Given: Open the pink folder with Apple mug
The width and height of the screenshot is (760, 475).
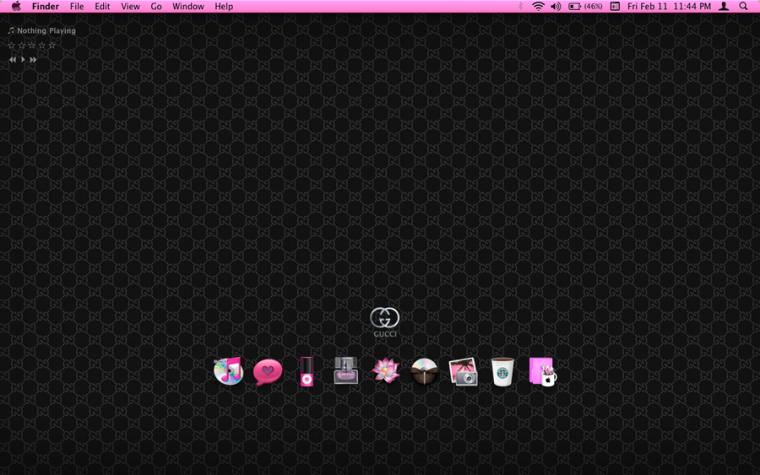Looking at the screenshot, I should (x=542, y=372).
